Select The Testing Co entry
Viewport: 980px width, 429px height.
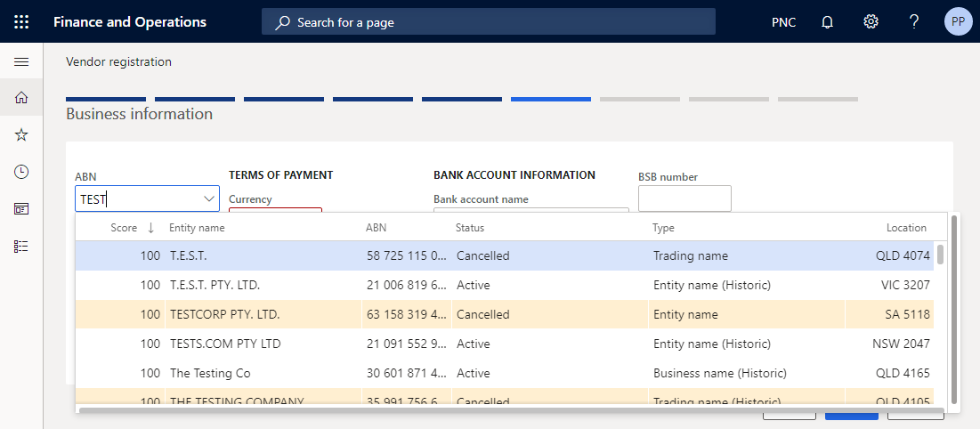(210, 373)
